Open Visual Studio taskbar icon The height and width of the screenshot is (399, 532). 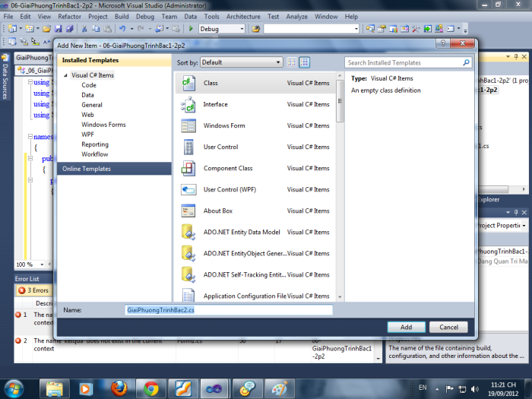(x=214, y=388)
